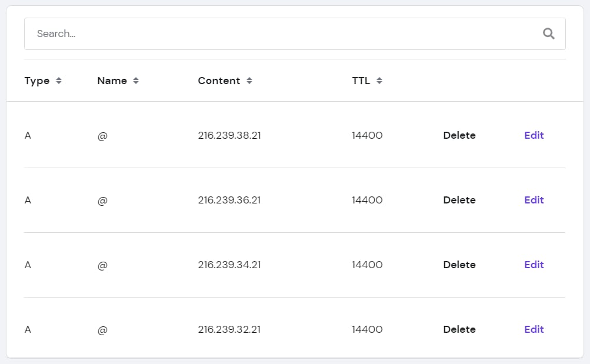Edit the 216.239.34.21 A record
Image resolution: width=590 pixels, height=364 pixels.
pos(534,265)
